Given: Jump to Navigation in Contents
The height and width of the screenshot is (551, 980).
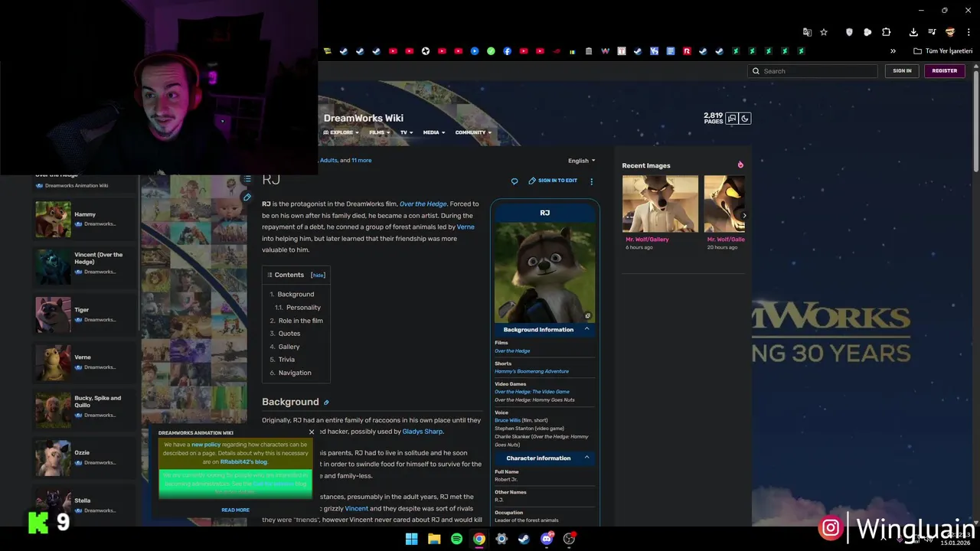Looking at the screenshot, I should pyautogui.click(x=295, y=373).
